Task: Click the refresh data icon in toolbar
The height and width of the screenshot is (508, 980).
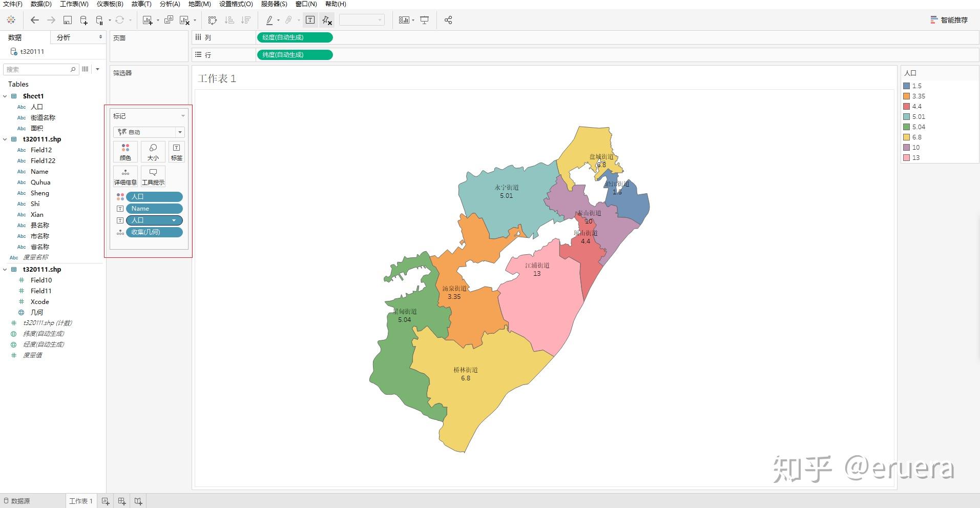Action: pos(119,20)
